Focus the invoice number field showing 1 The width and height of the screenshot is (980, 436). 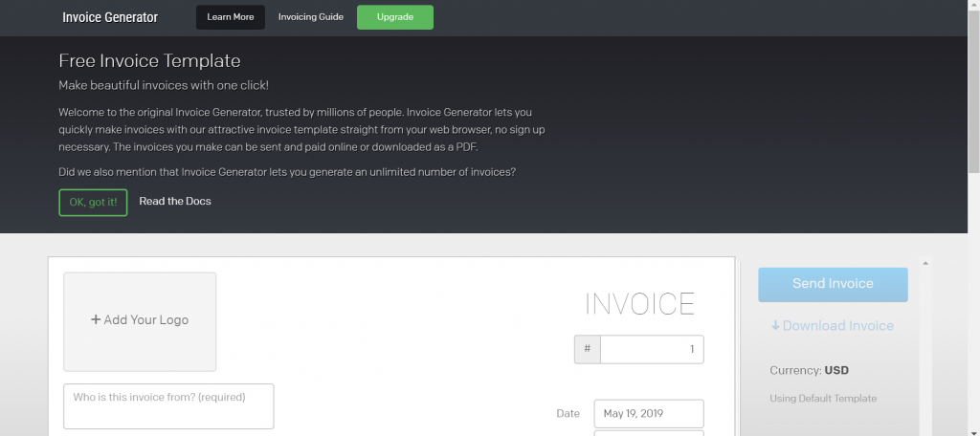coord(651,350)
